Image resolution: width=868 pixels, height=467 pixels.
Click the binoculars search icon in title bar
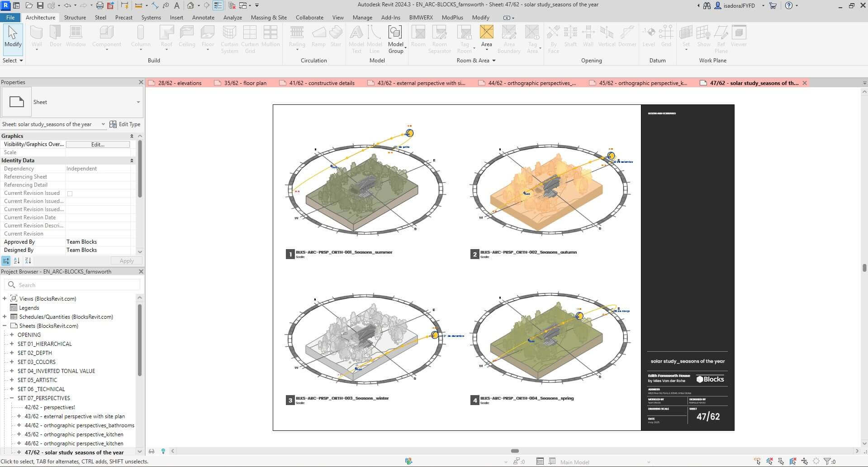pyautogui.click(x=707, y=5)
